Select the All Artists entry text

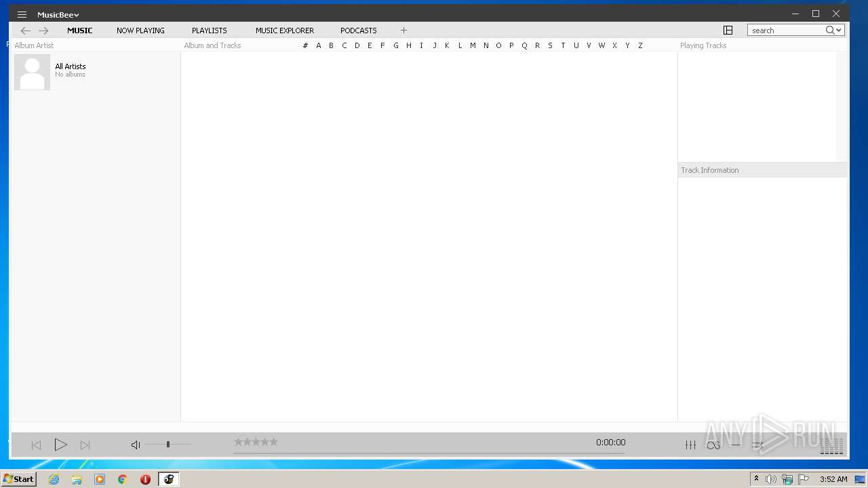pyautogui.click(x=71, y=66)
